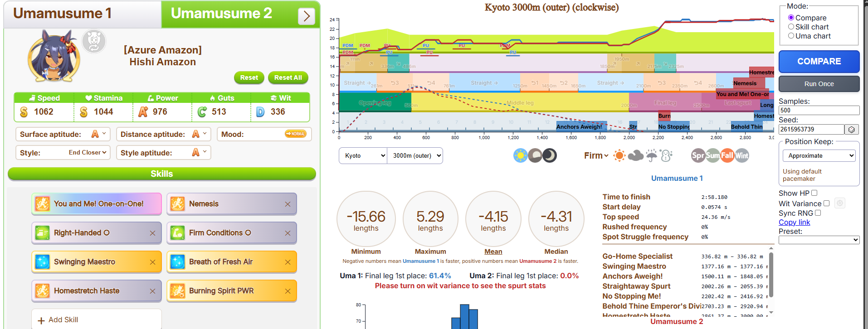The image size is (868, 329).
Task: Select the Skill chart mode radio button
Action: (791, 27)
